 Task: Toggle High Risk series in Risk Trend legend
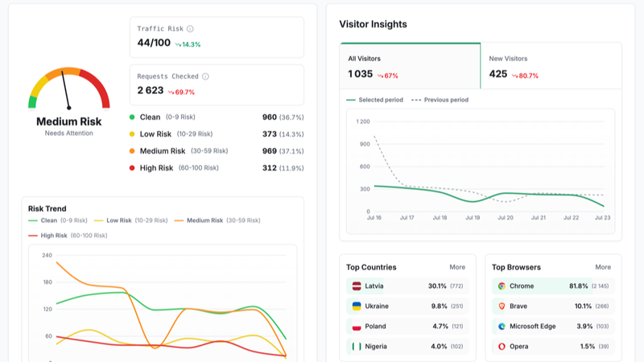point(68,236)
